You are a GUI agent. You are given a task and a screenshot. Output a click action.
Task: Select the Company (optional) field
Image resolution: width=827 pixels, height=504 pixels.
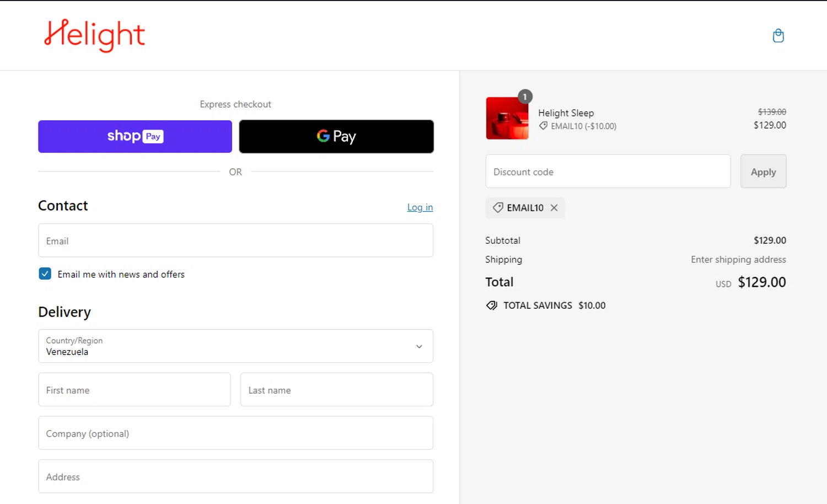(235, 433)
